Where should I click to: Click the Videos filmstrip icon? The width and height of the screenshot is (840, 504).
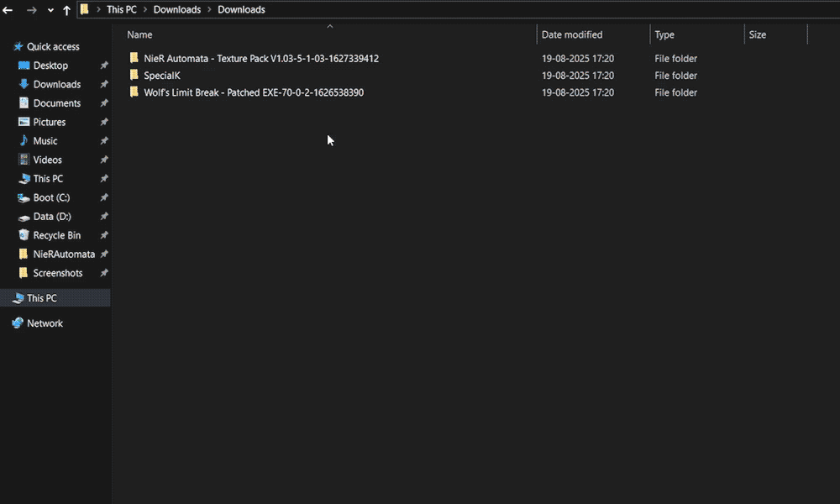24,160
